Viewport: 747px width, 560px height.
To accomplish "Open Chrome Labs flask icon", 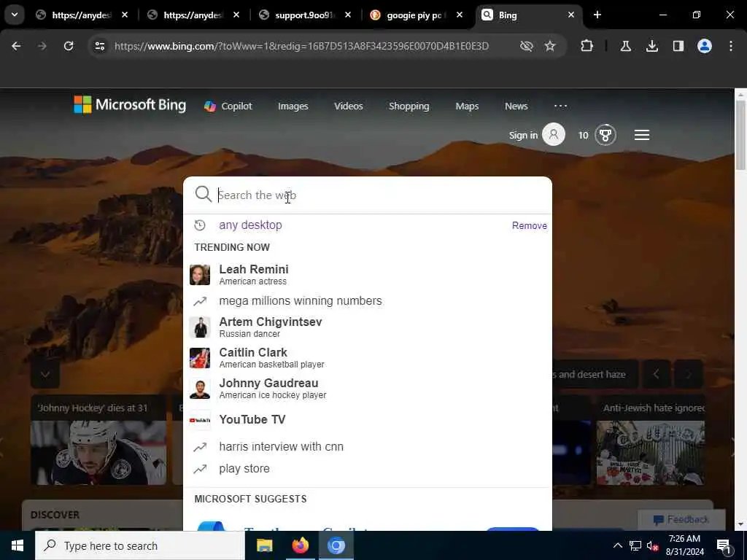I will pos(625,46).
